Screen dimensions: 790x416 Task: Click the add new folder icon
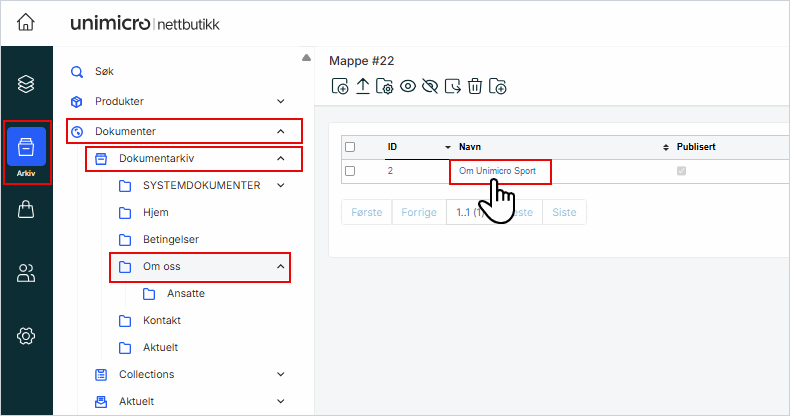pos(498,87)
